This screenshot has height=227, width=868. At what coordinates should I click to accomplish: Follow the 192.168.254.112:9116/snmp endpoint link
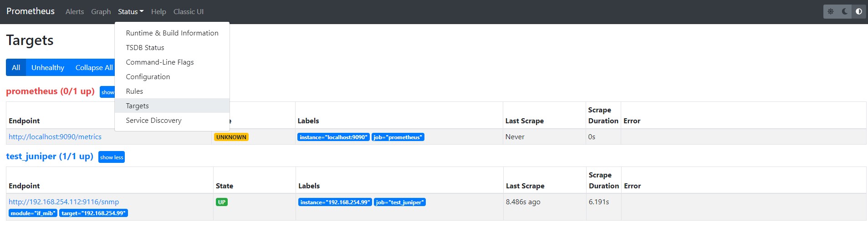pos(64,202)
